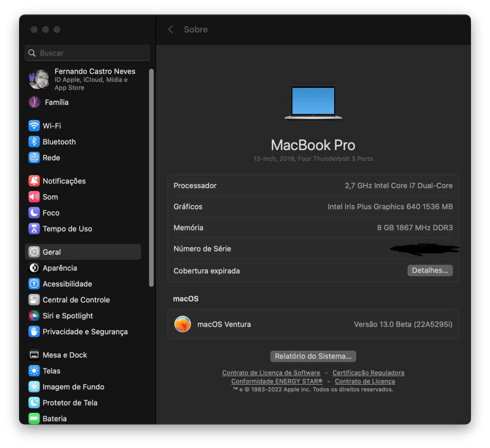Screen dimensions: 490x448
Task: Open Cobertura Detalhes... button
Action: pos(430,270)
